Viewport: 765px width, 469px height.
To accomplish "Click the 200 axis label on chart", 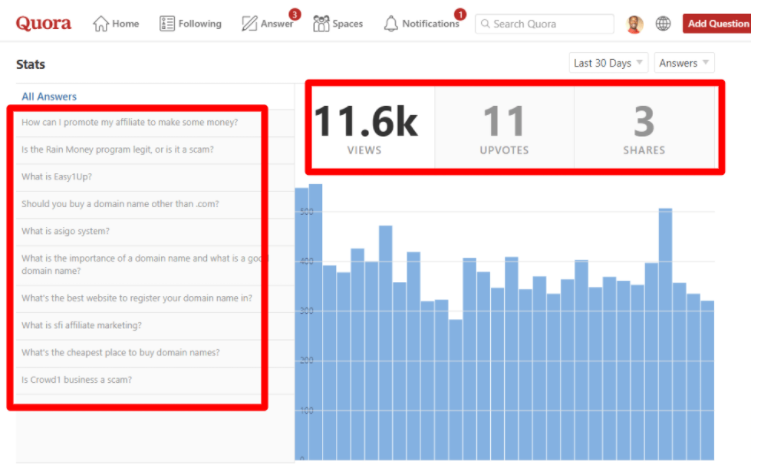I will click(x=307, y=361).
